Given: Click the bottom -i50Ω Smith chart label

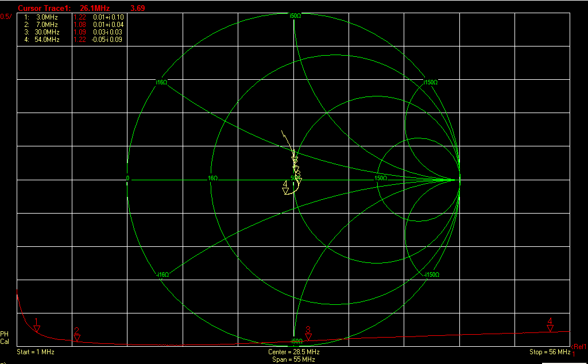Looking at the screenshot, I should pyautogui.click(x=296, y=341).
